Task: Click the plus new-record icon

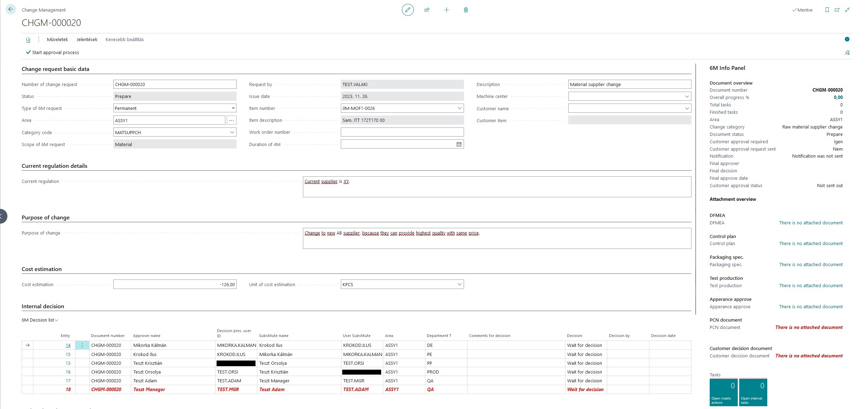Action: (446, 10)
